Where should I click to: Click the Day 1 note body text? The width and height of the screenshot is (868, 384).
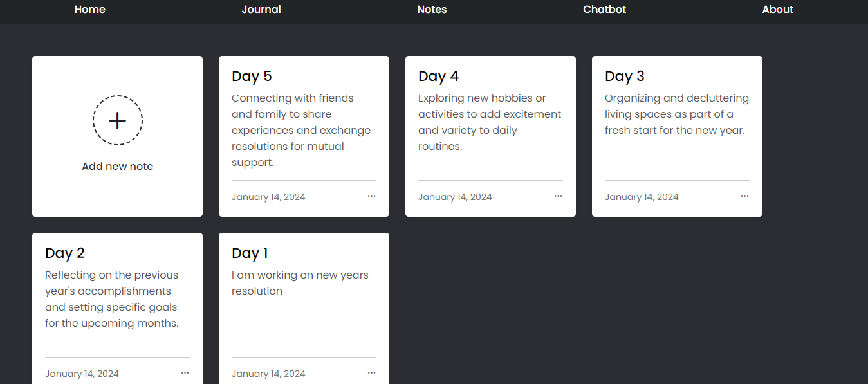(300, 283)
